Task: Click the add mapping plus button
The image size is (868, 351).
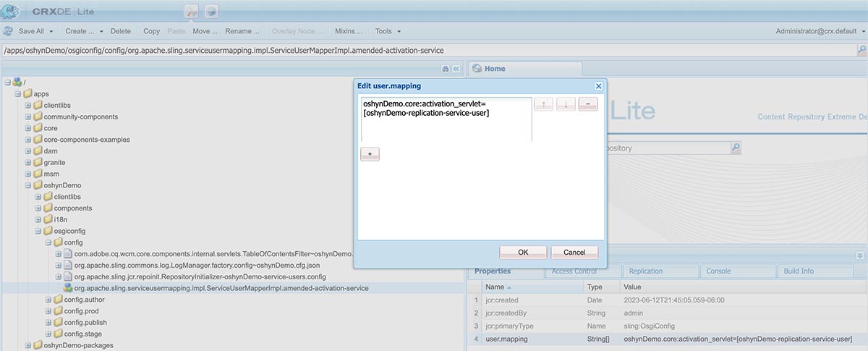Action: coord(370,154)
